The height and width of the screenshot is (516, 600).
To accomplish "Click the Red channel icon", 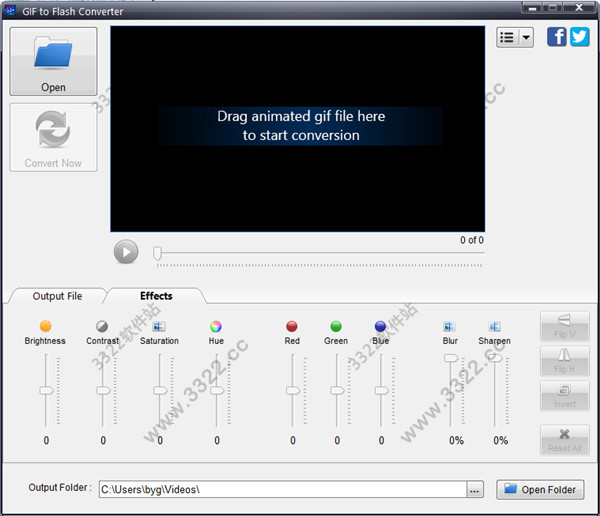I will pos(292,326).
